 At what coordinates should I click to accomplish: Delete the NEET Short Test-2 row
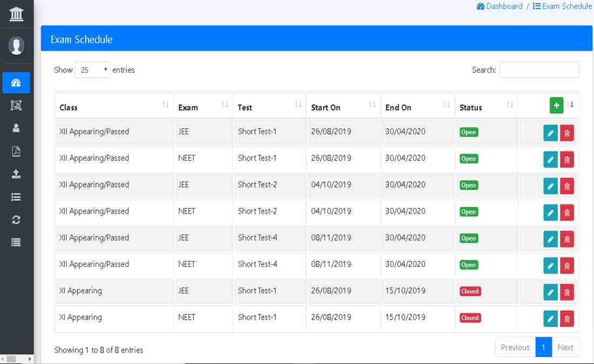coord(566,212)
